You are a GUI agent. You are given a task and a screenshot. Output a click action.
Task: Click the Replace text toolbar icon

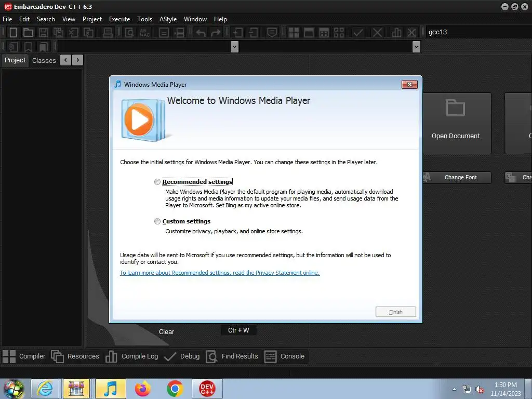tap(145, 32)
